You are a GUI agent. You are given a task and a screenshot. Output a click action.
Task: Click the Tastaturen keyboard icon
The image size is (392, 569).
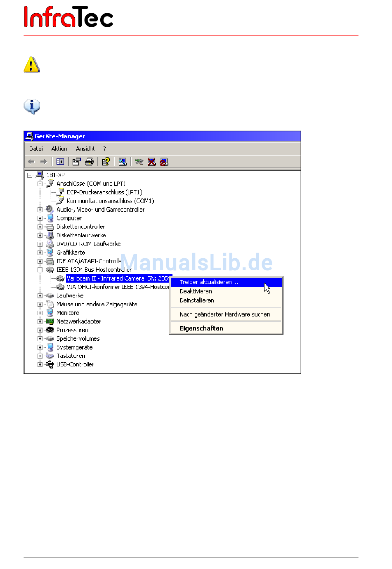click(50, 356)
